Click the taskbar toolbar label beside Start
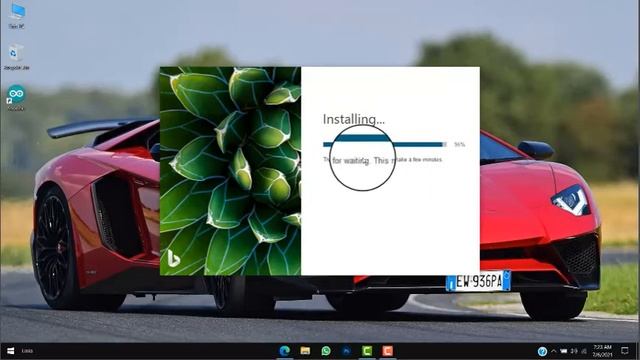Viewport: 640px width, 360px height. pyautogui.click(x=27, y=351)
